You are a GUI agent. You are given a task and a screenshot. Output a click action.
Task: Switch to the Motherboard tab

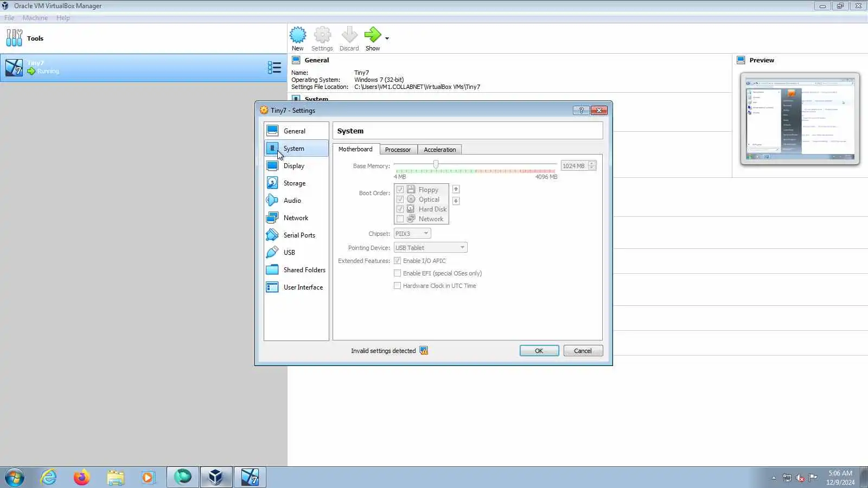click(355, 149)
